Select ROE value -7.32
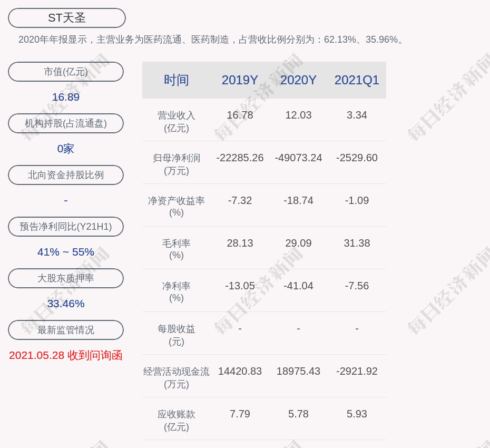The width and height of the screenshot is (490, 448). (240, 200)
